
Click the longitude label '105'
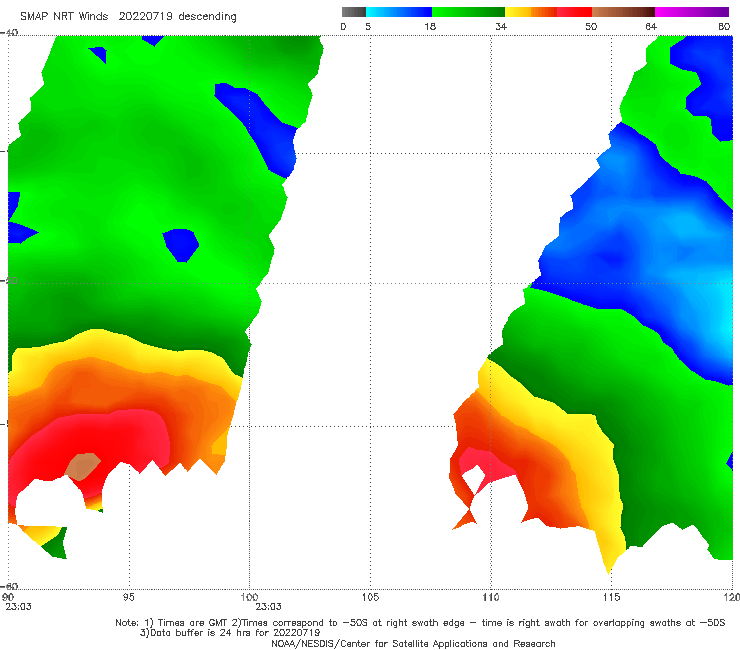point(370,598)
